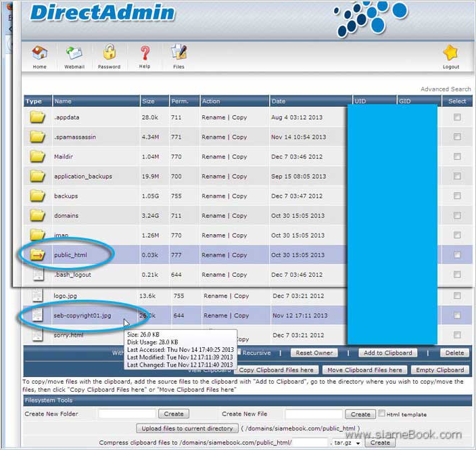Viewport: 476px width, 450px height.
Task: Open the Webmail icon
Action: click(74, 53)
